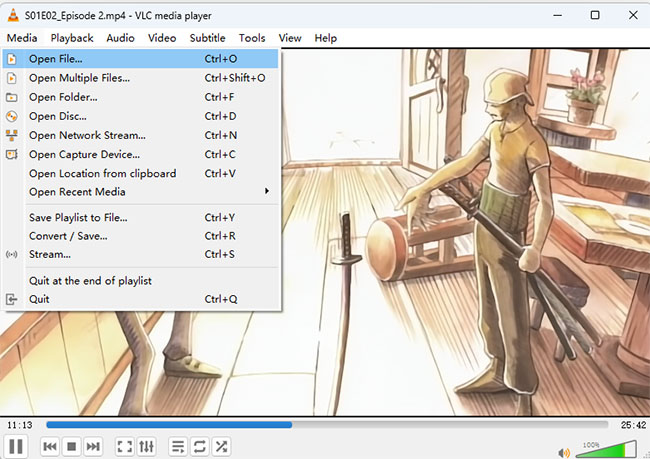Toggle the elapsed time 11:13 display
Screen dimensions: 650x459
point(19,425)
